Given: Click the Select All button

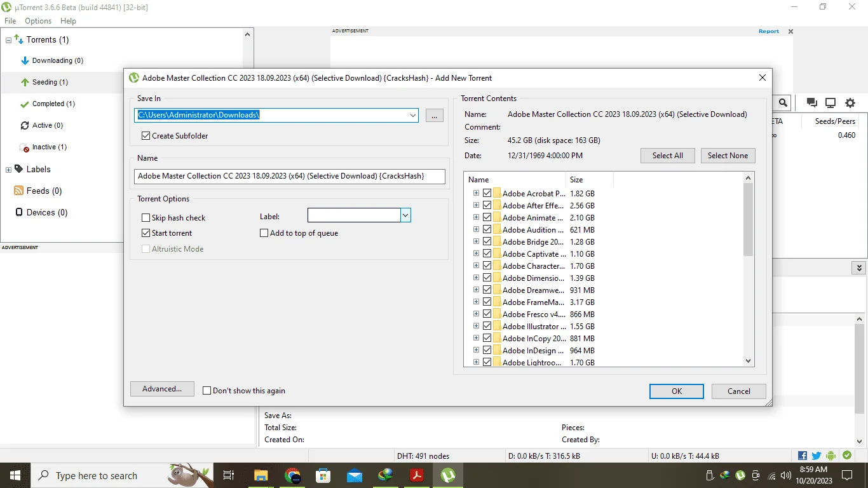Looking at the screenshot, I should (668, 156).
